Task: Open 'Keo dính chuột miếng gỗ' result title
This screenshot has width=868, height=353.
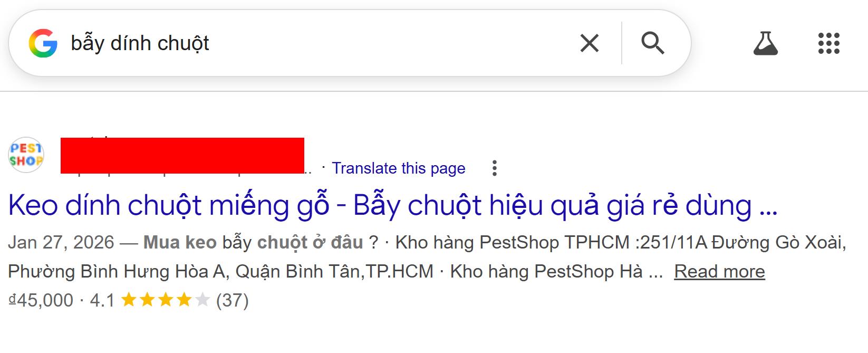Action: click(393, 205)
